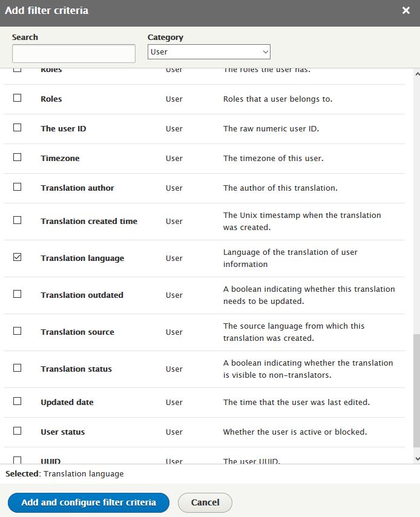Click the 'User status' label
The image size is (420, 517).
[x=63, y=432]
